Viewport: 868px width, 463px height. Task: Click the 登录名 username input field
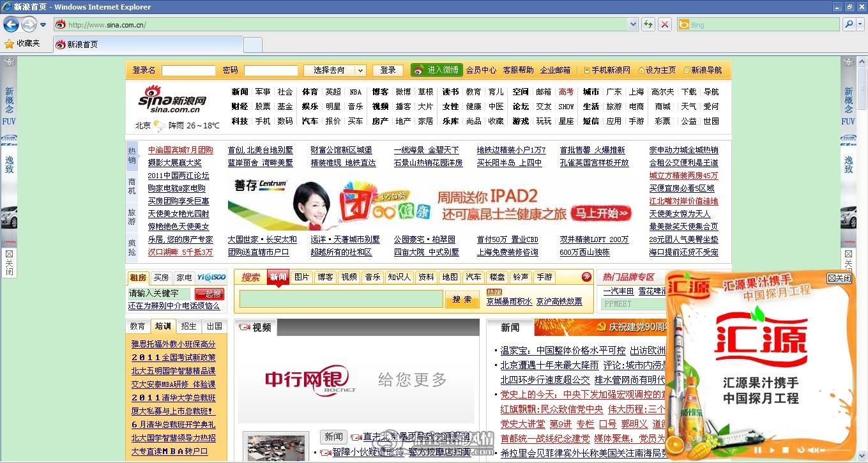point(188,70)
